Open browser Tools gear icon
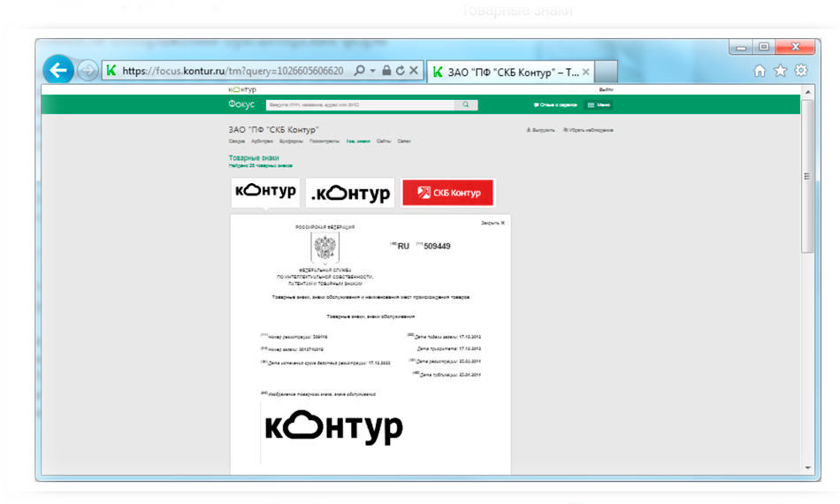 [801, 71]
